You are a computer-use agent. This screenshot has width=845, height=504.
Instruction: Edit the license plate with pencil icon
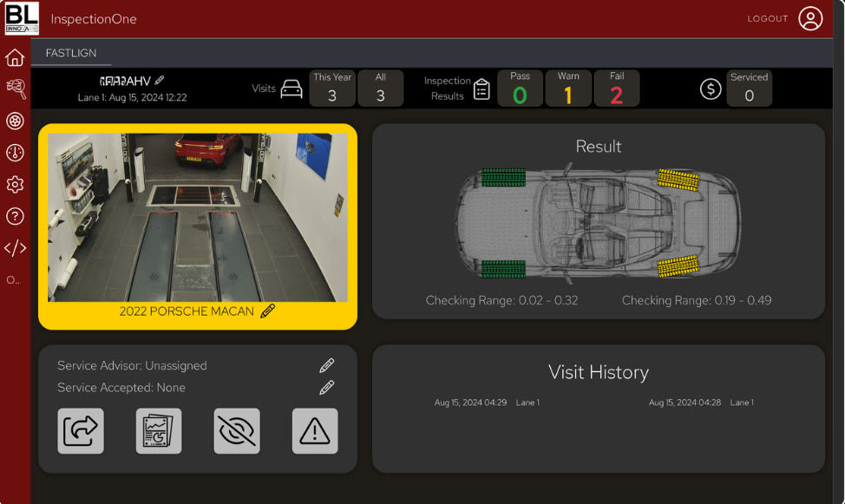(160, 81)
